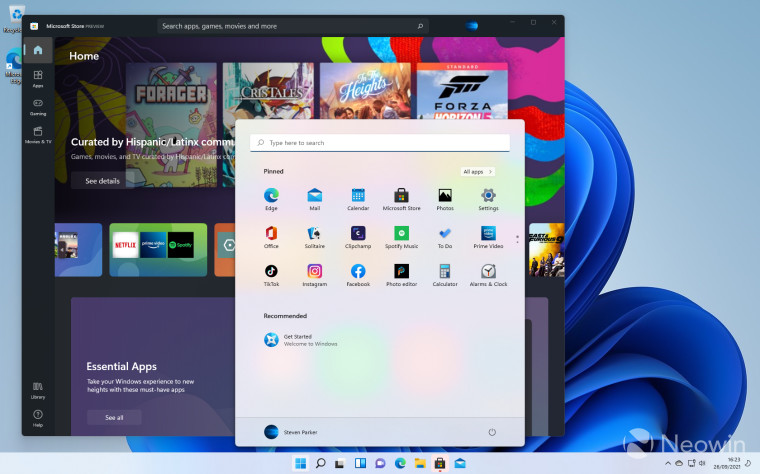Launch Calculator from Start menu
This screenshot has height=474, width=760.
(x=445, y=275)
